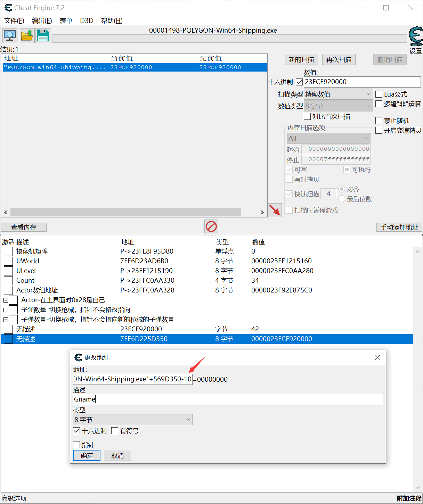Viewport: 423px width, 504px height.
Task: Select the 最后位数 radio button
Action: click(341, 199)
